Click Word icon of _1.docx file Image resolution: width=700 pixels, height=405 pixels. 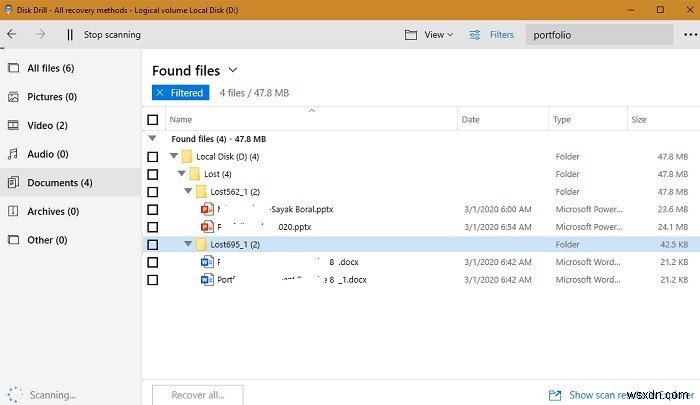[207, 280]
